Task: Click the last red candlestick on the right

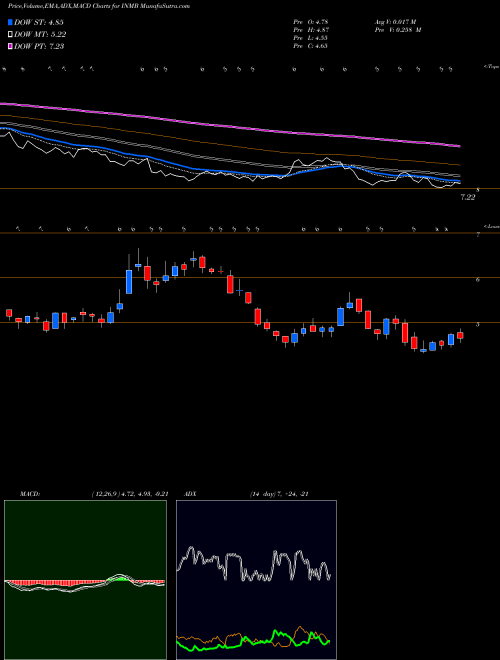Action: click(x=460, y=335)
